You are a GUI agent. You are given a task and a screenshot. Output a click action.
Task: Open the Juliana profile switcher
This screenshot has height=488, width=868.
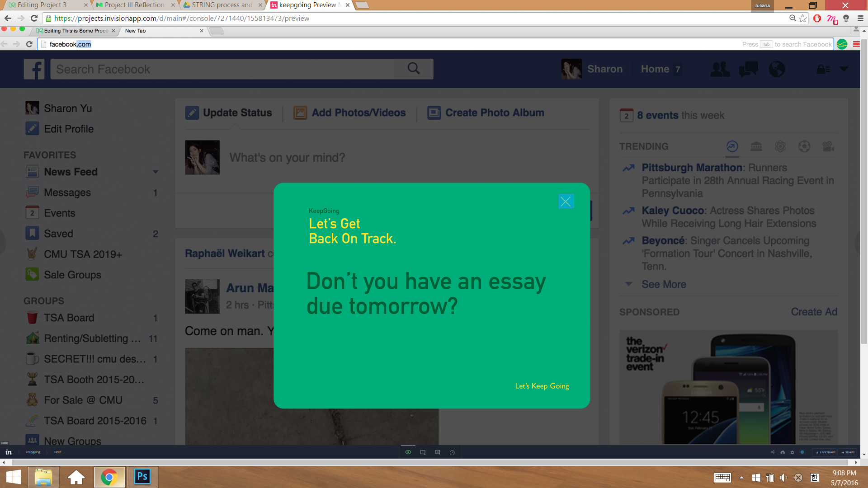762,5
